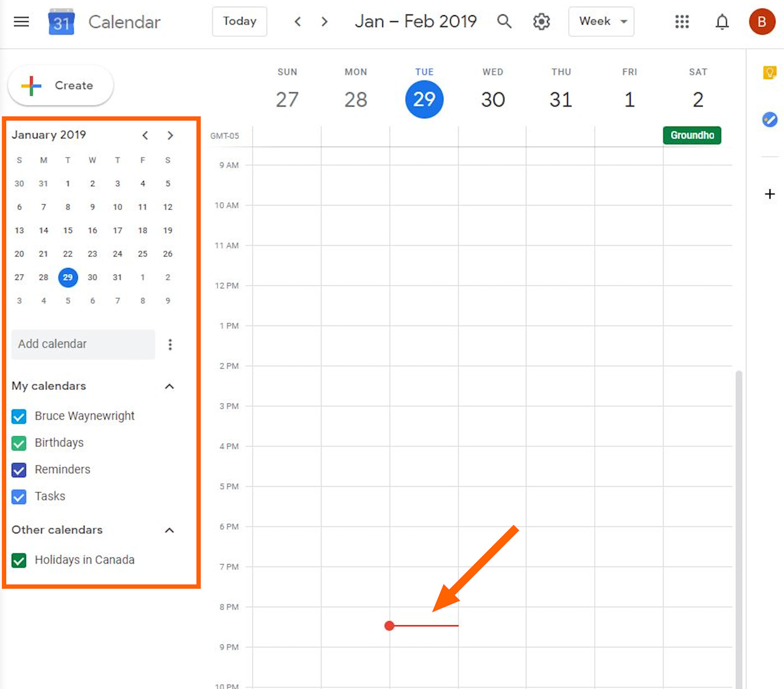Uncheck the Birthdays calendar
Viewport: 784px width, 689px height.
click(x=18, y=443)
